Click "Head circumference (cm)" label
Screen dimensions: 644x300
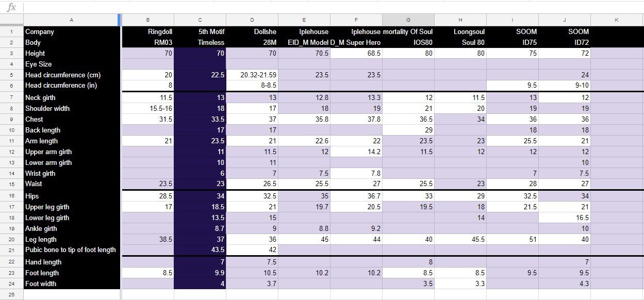point(72,75)
